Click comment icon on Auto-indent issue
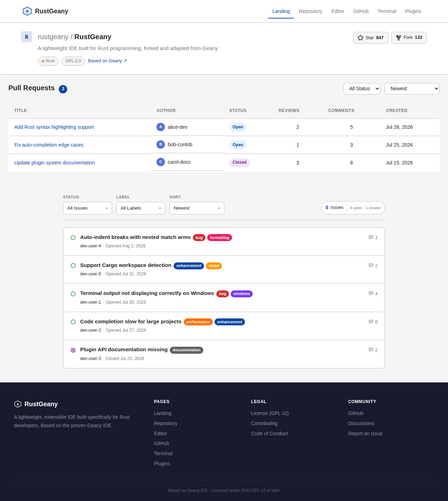This screenshot has height=501, width=448. [x=371, y=238]
